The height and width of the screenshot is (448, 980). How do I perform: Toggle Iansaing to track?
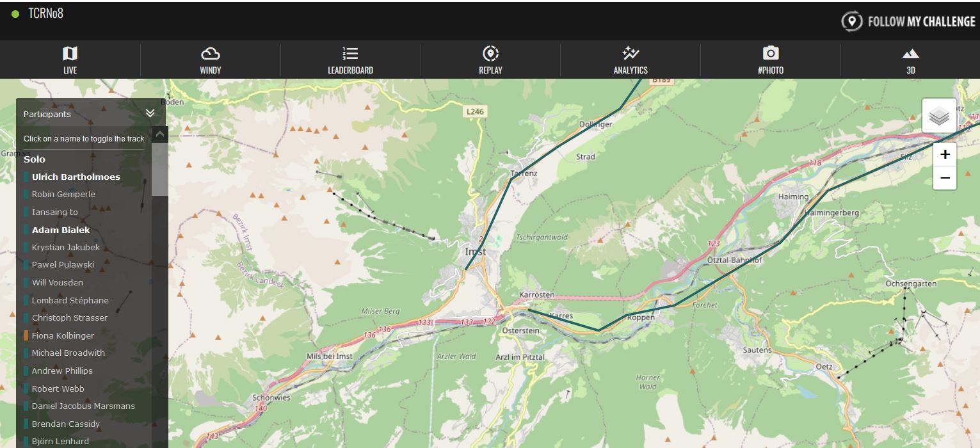pyautogui.click(x=54, y=212)
